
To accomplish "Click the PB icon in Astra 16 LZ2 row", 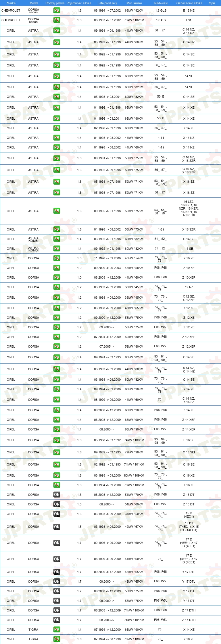I will (x=57, y=211).
